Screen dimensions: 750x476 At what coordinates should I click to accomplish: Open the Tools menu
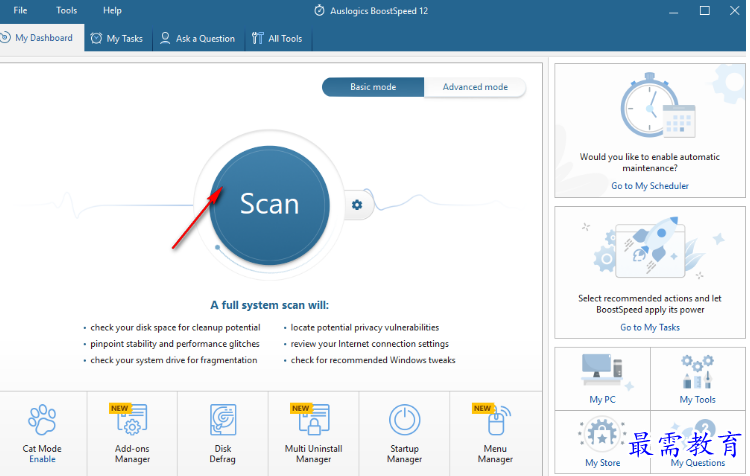coord(66,11)
